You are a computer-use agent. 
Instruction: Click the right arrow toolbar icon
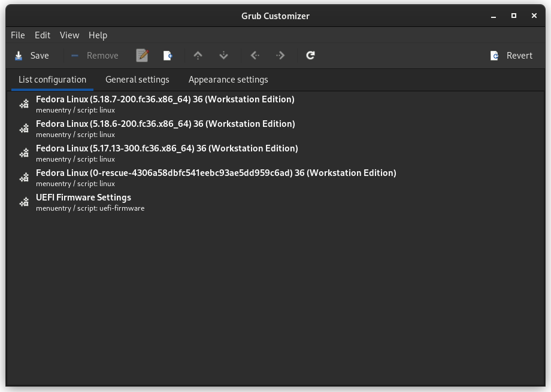point(280,56)
